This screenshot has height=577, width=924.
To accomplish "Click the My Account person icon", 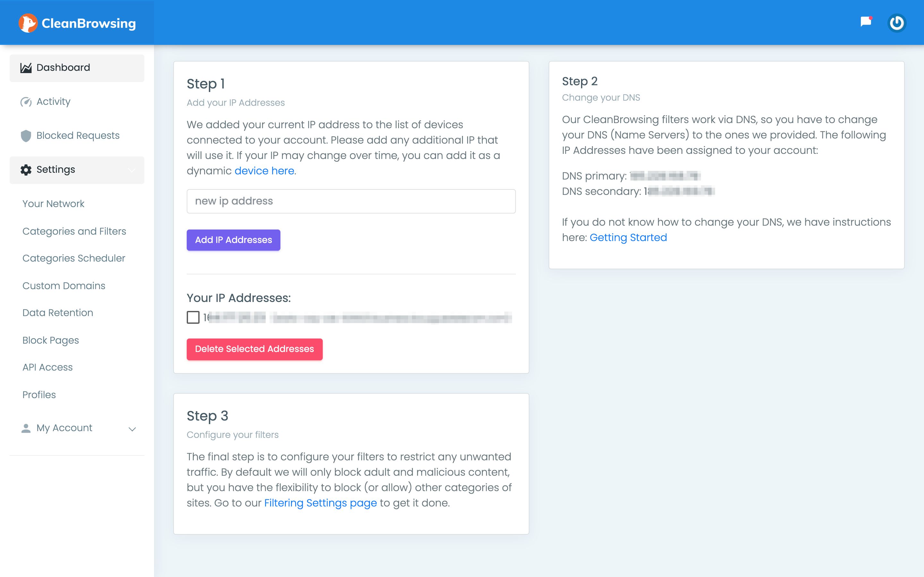I will 26,428.
